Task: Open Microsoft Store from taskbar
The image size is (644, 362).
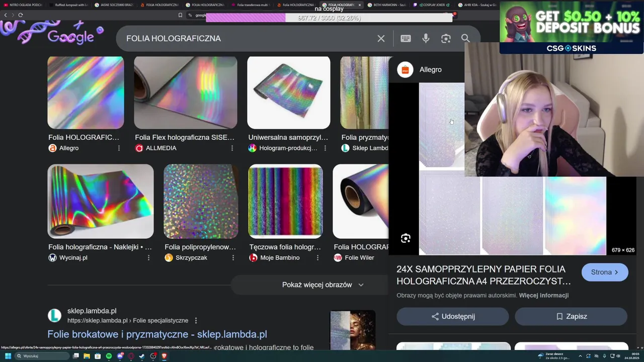Action: click(x=98, y=356)
